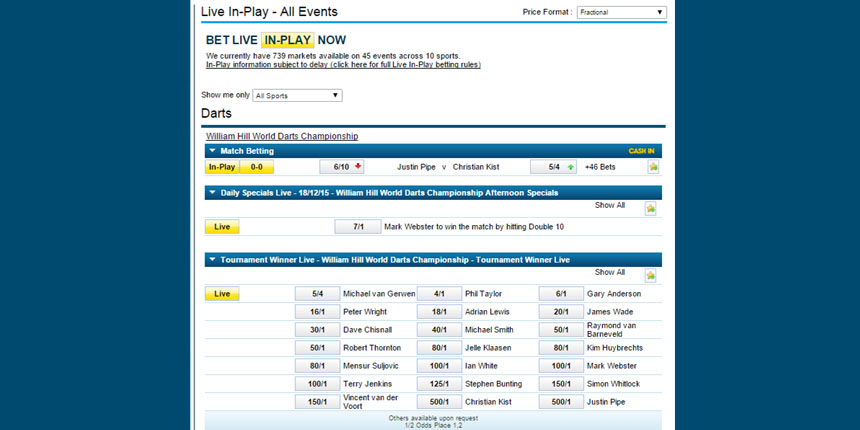The height and width of the screenshot is (430, 860).
Task: Select 16/1 odds for Peter Wright
Action: point(318,312)
